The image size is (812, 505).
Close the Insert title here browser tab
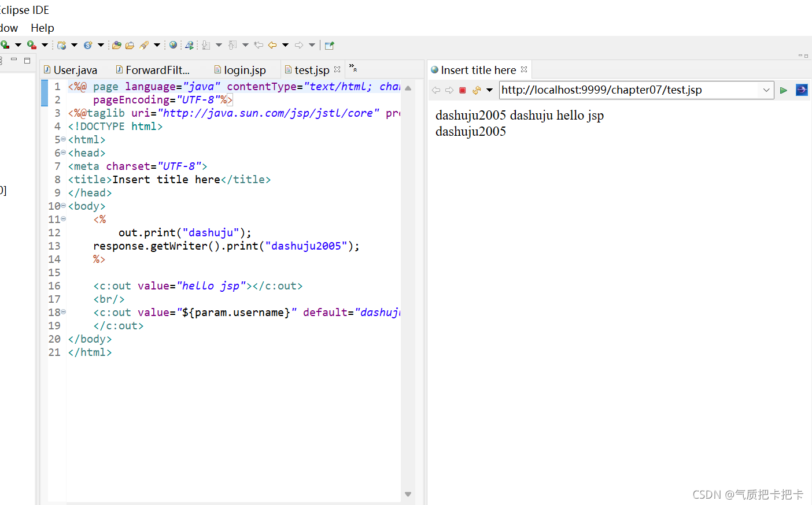[524, 69]
